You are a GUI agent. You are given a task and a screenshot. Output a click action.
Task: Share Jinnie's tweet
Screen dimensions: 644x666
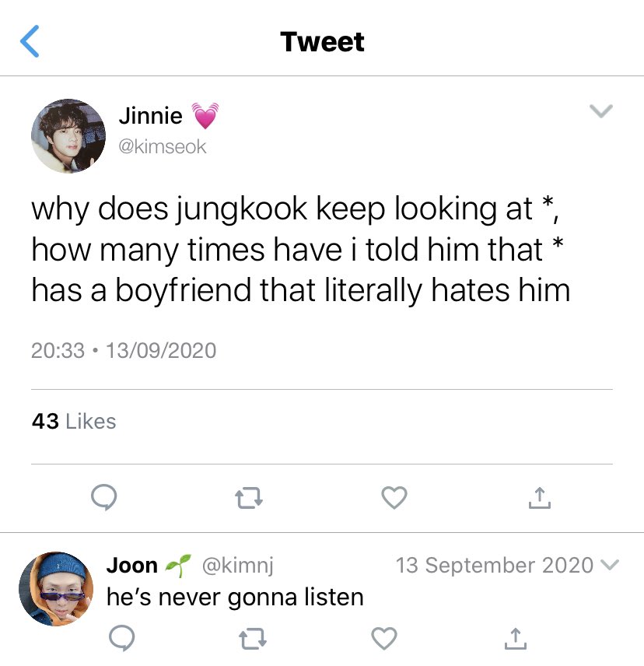pyautogui.click(x=540, y=497)
